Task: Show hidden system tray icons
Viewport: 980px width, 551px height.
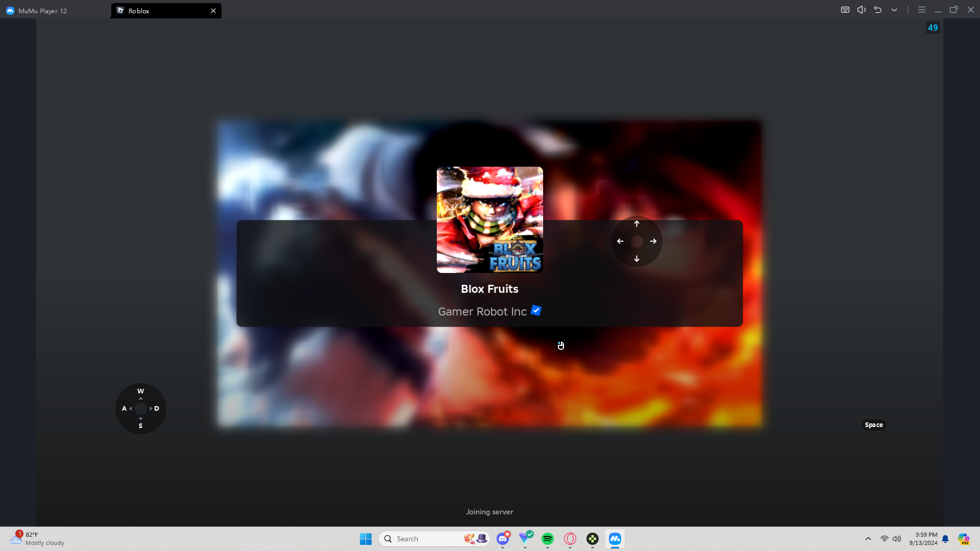Action: (868, 539)
